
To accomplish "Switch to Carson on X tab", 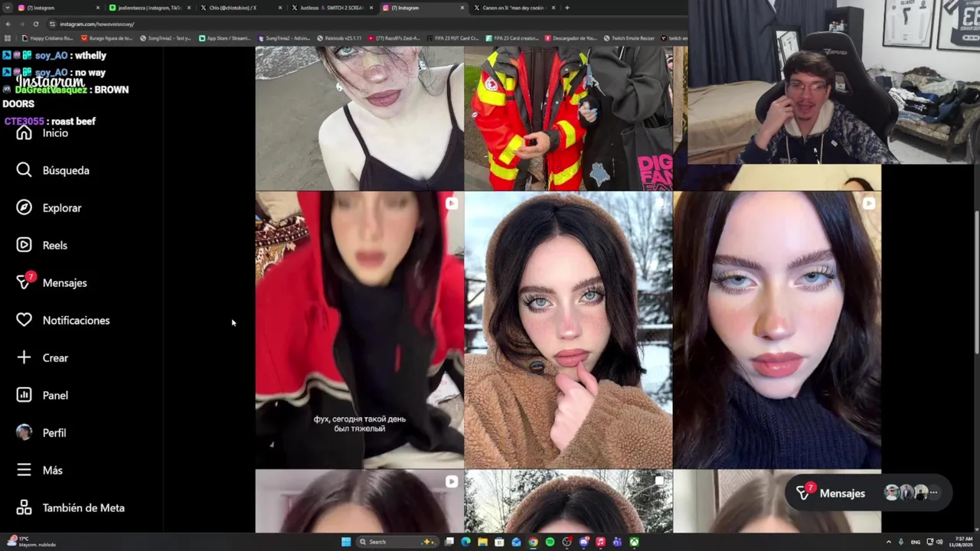I will 514,8.
